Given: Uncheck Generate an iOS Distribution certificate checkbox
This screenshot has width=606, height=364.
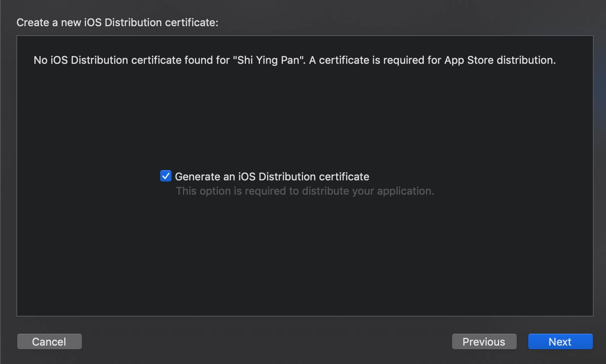Looking at the screenshot, I should coord(166,176).
